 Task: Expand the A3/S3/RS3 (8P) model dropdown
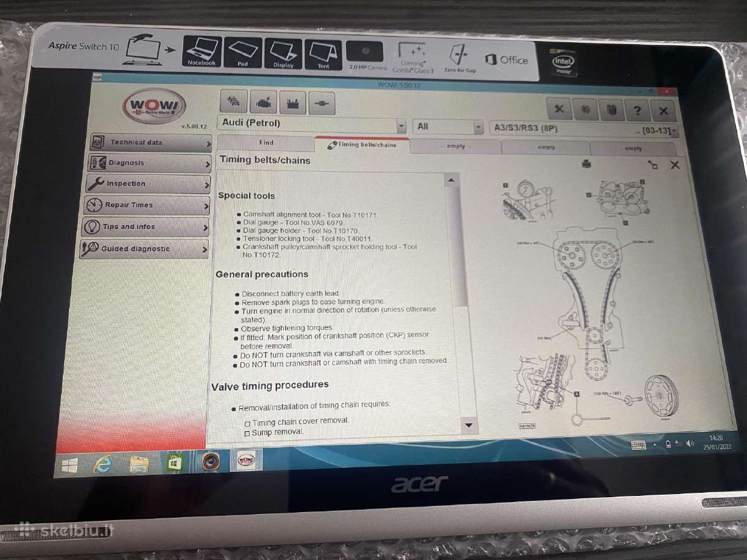coord(675,132)
